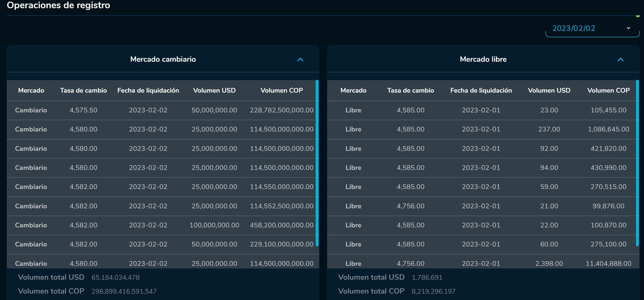Click the Mercado cambiario table scrollbar
Image resolution: width=644 pixels, height=300 pixels.
tap(317, 163)
